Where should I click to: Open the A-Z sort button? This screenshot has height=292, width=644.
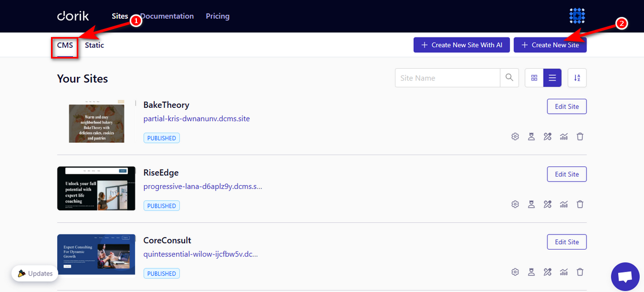coord(577,78)
